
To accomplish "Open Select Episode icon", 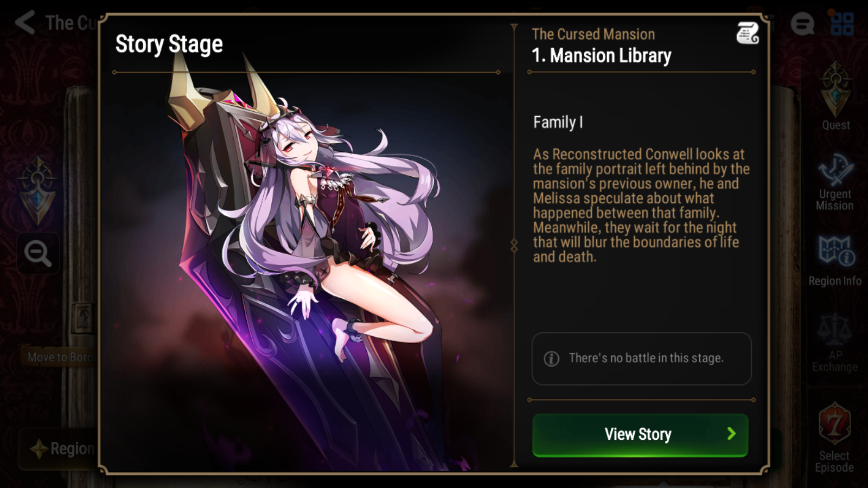I will [834, 438].
